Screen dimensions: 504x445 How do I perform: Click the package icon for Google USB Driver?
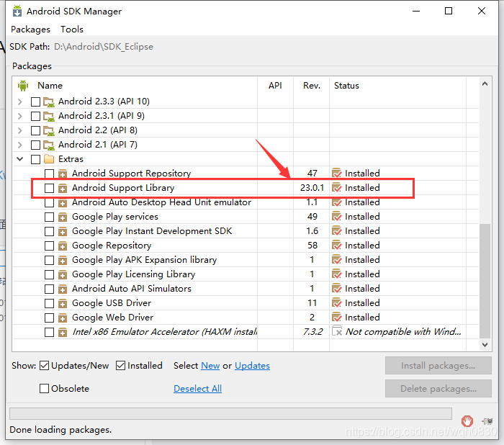[x=63, y=304]
